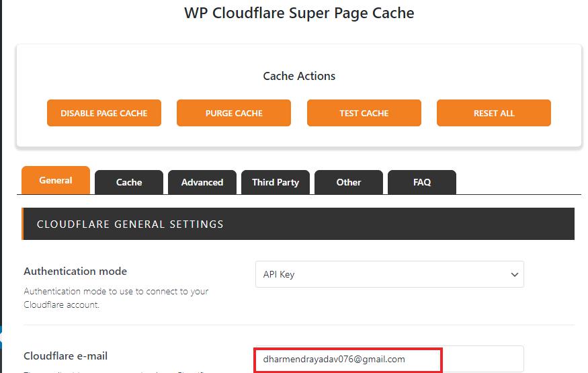
Task: Purge the cache with the orange button
Action: pyautogui.click(x=234, y=113)
